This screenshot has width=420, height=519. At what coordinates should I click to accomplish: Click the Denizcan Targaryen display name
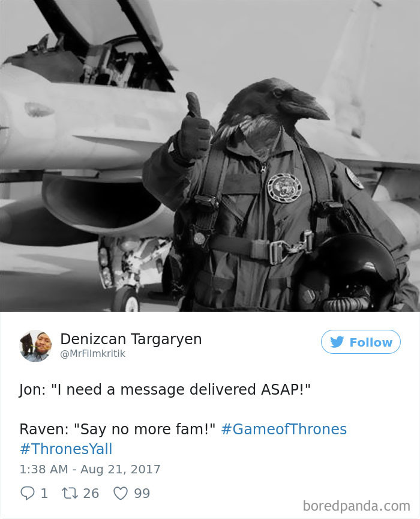[131, 339]
